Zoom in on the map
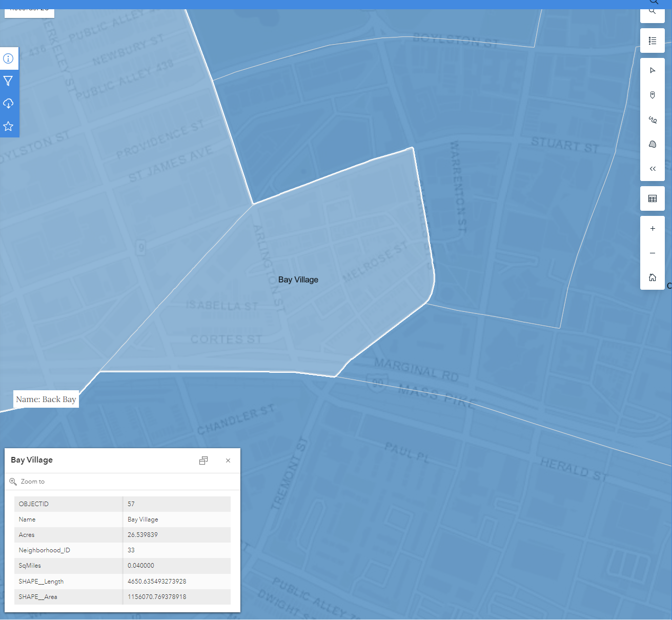This screenshot has height=620, width=672. tap(652, 228)
